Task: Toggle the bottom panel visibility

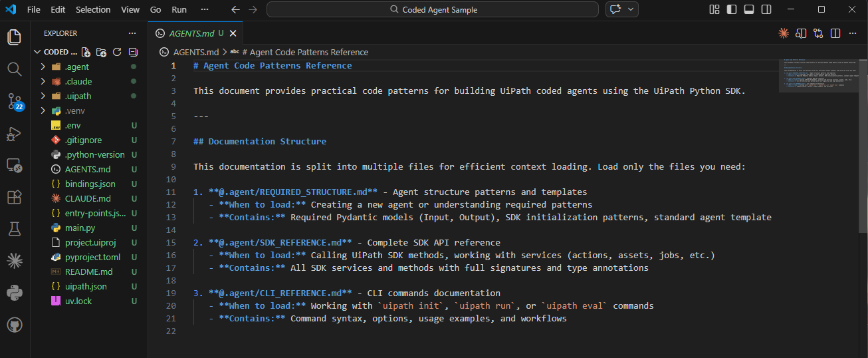Action: click(x=749, y=9)
